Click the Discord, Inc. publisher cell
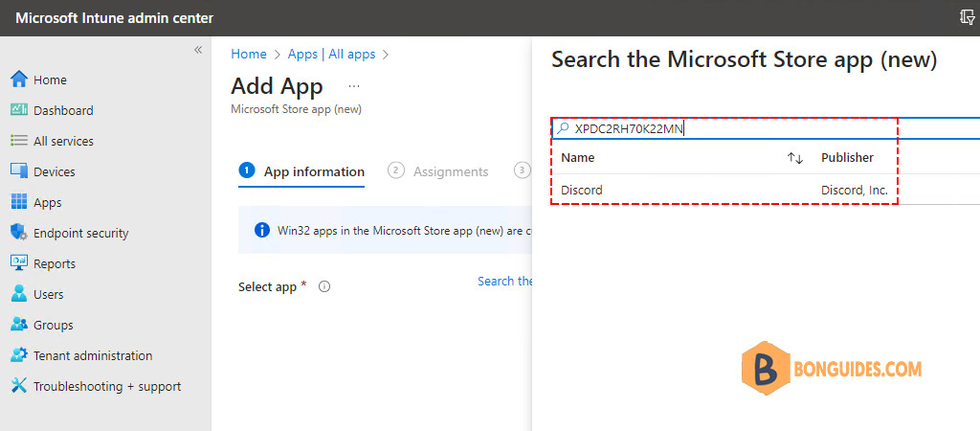This screenshot has width=980, height=431. coord(855,190)
